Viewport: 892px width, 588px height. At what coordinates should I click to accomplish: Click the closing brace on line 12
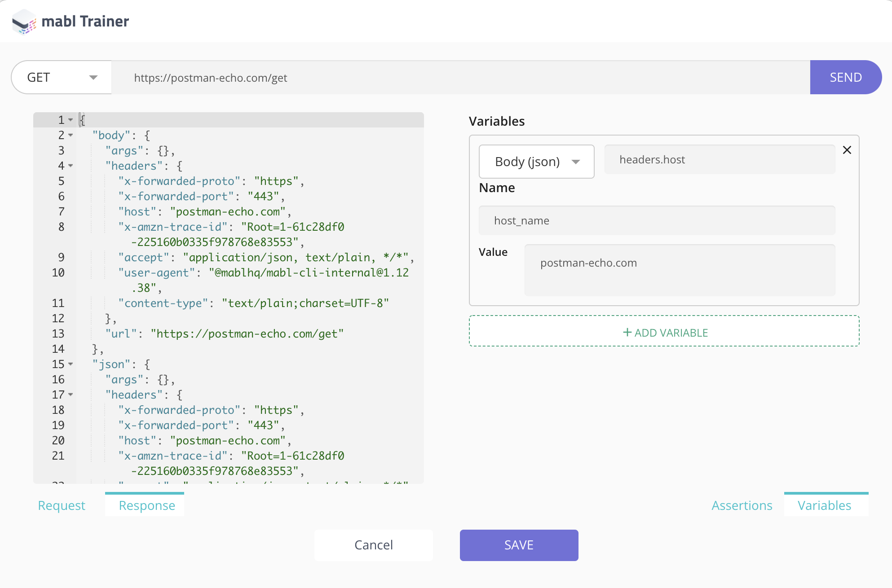110,318
